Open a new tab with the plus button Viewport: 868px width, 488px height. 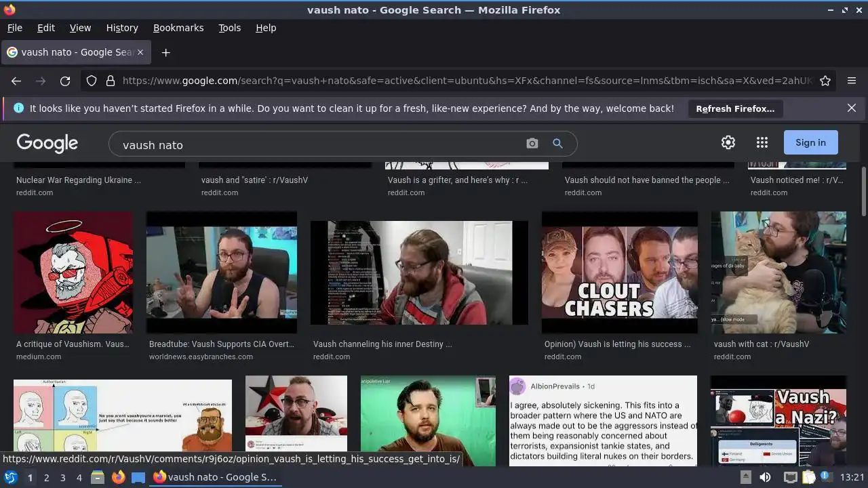165,52
